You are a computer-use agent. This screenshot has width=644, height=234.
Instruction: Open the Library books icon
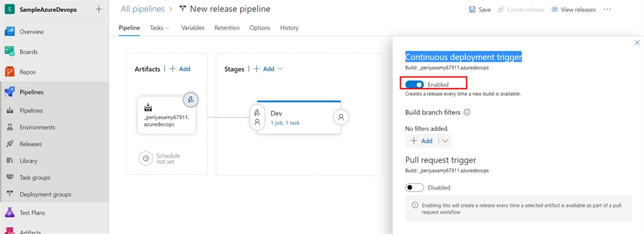[x=10, y=161]
